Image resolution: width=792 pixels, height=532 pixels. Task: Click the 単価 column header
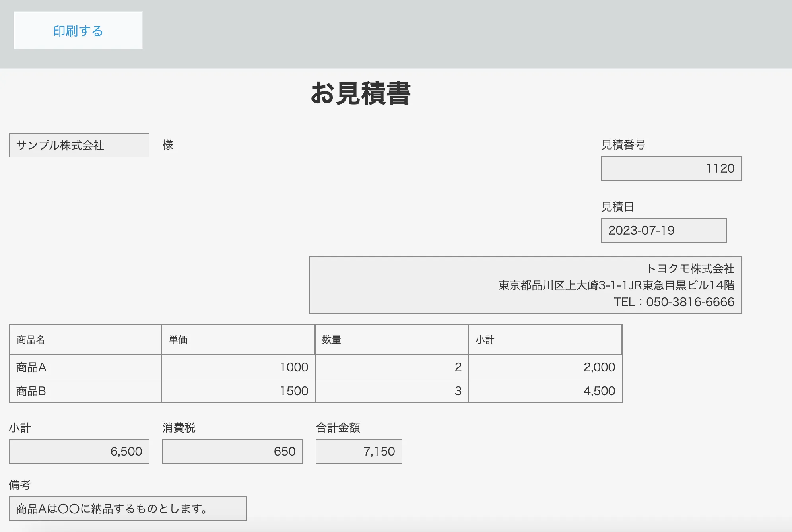coord(238,340)
